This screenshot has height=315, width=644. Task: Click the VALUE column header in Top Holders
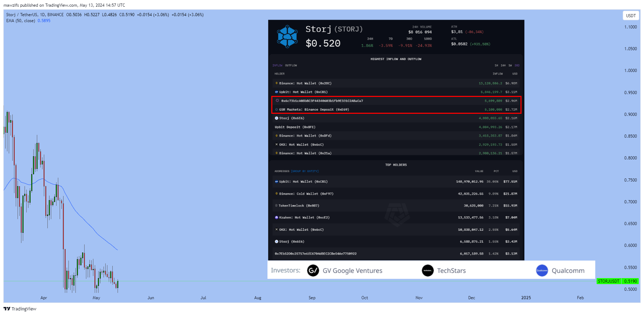pos(479,171)
